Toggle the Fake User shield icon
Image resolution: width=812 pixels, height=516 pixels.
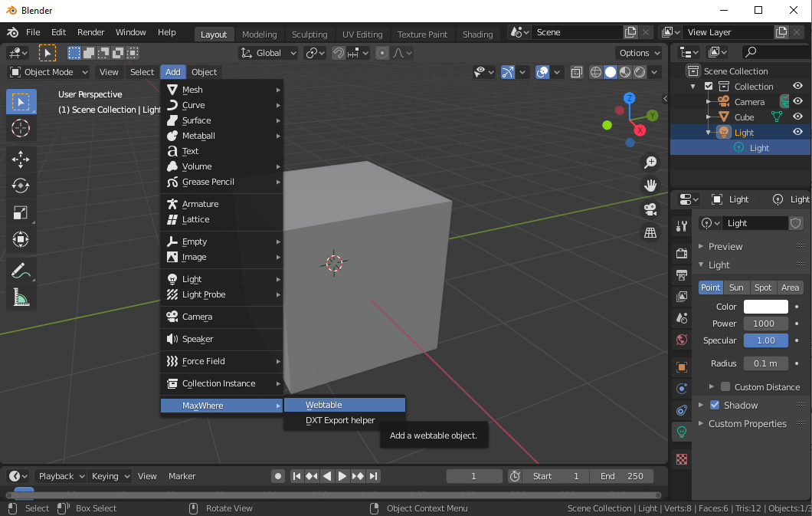[795, 223]
